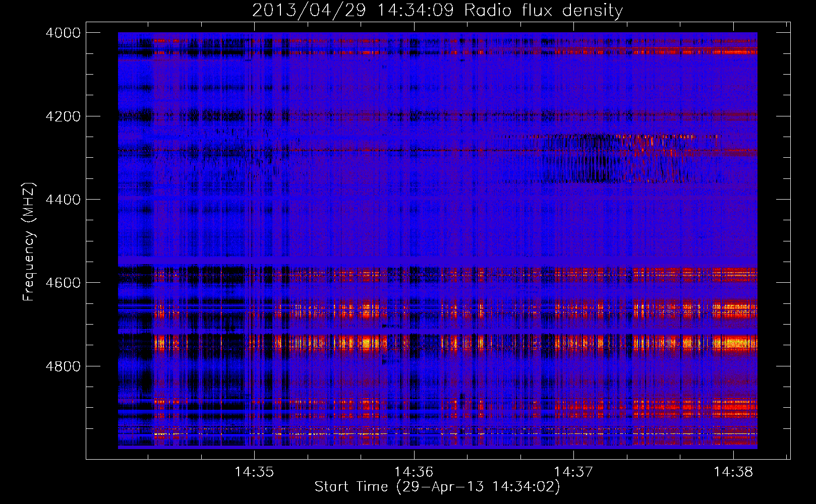Image resolution: width=816 pixels, height=504 pixels.
Task: Click the 14:38 time axis label
Action: click(x=733, y=472)
